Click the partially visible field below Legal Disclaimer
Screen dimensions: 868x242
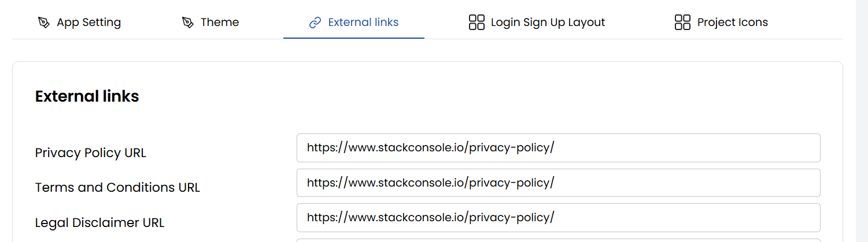pyautogui.click(x=558, y=240)
